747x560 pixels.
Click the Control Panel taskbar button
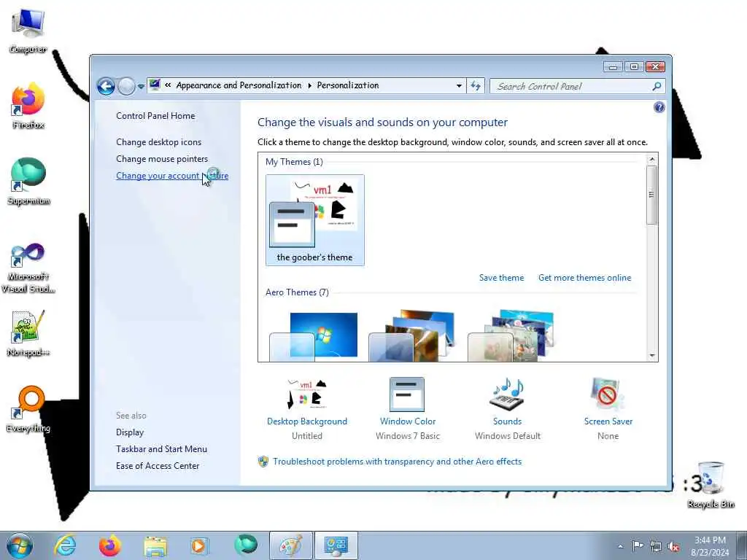click(x=336, y=545)
